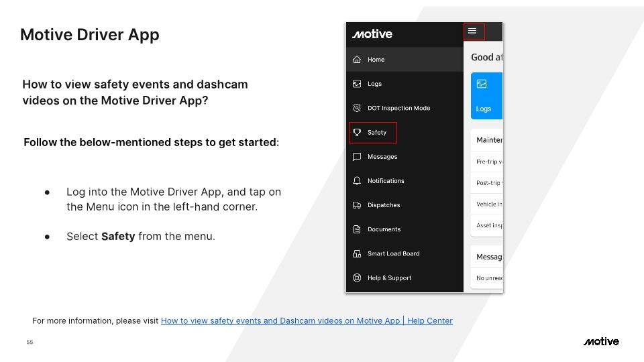Select Safety from the menu
This screenshot has width=644, height=362.
tap(405, 132)
